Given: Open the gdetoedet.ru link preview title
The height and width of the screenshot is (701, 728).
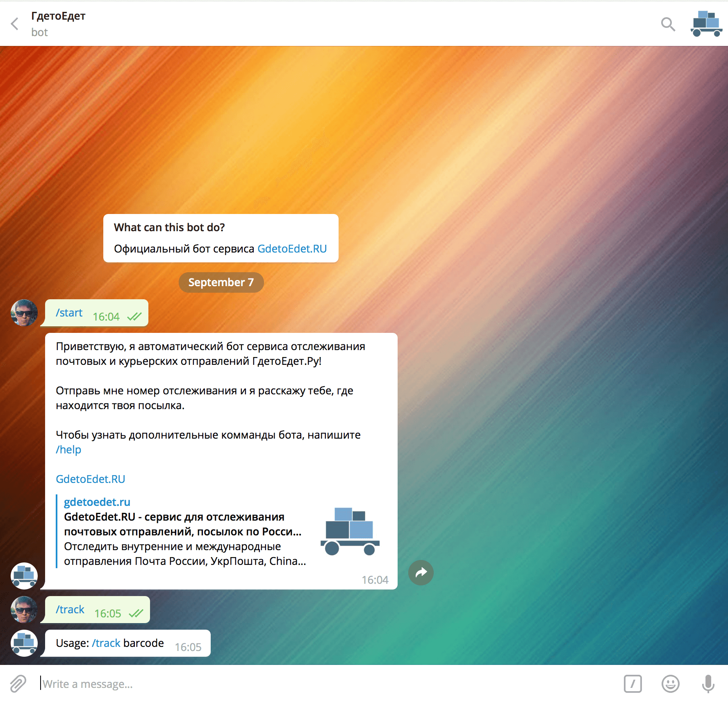Looking at the screenshot, I should (97, 502).
